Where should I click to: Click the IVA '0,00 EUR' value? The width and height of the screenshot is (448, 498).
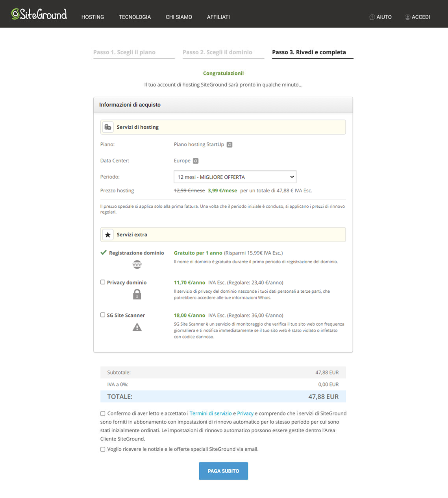click(328, 384)
